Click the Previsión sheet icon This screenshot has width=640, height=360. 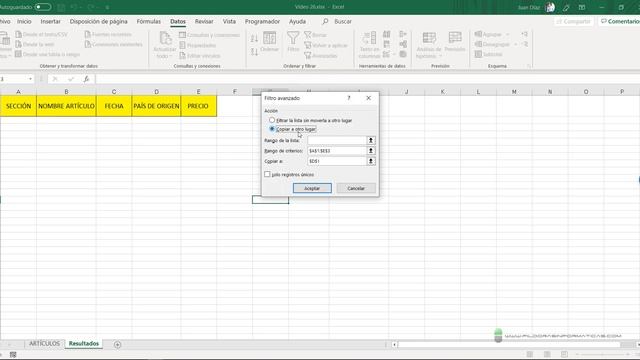455,38
